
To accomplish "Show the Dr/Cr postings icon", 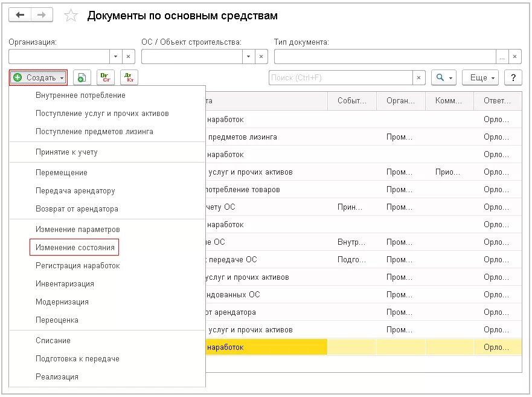I will pos(106,77).
